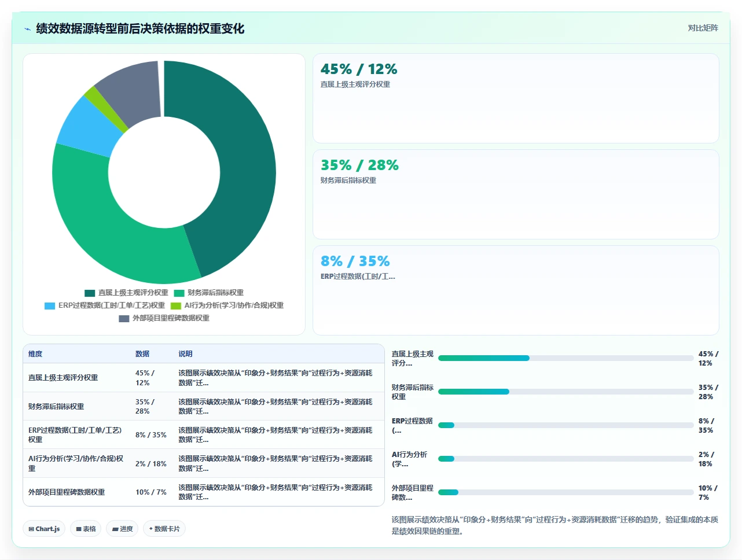Select the 35% / 28% data card
The height and width of the screenshot is (560, 742).
tap(516, 194)
